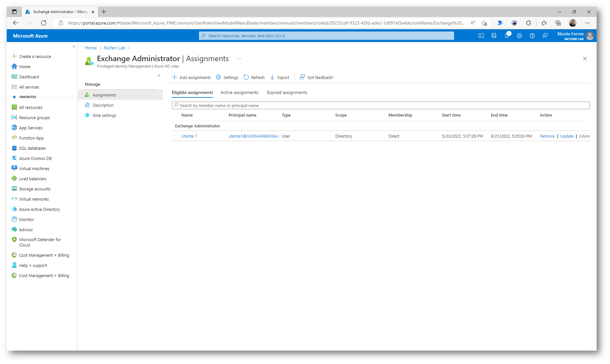The width and height of the screenshot is (610, 364).
Task: Close the Exchange Administrator blade
Action: pos(585,59)
